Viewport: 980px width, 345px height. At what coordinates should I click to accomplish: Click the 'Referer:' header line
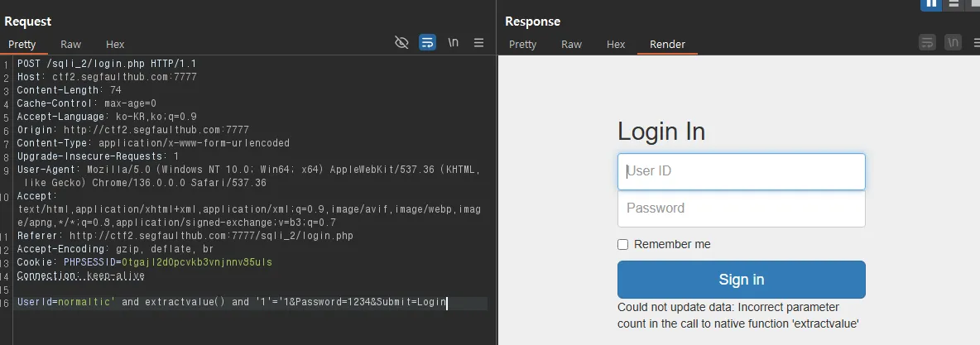[x=185, y=236]
